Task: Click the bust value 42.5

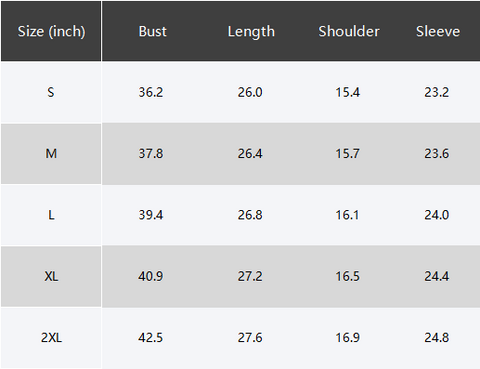Action: click(x=151, y=338)
